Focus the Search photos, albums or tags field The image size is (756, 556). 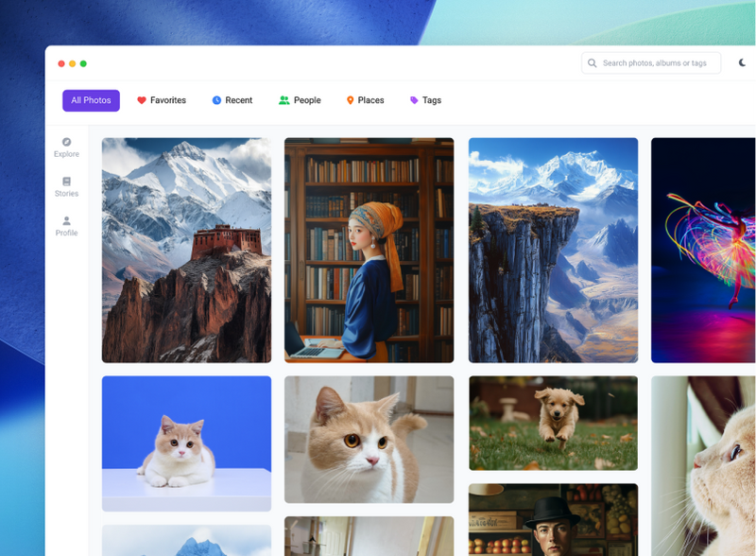[657, 63]
